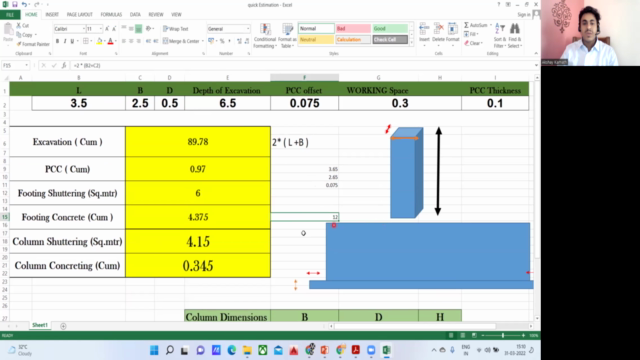This screenshot has width=640, height=360.
Task: Click the Insert Function fx icon
Action: [64, 65]
